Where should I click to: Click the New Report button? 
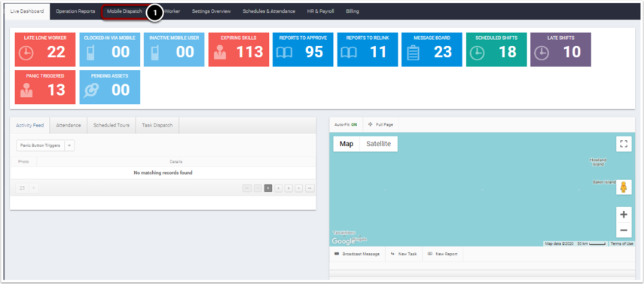pyautogui.click(x=443, y=254)
